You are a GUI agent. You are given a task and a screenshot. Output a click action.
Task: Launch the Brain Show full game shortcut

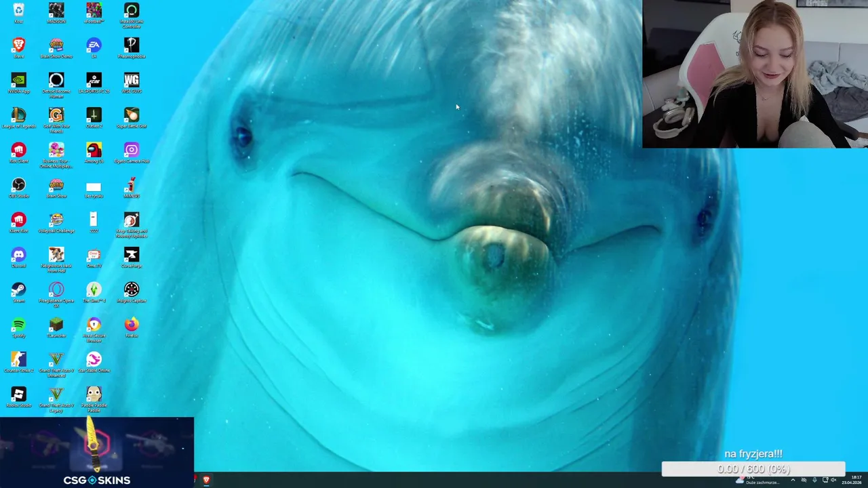[x=56, y=188]
